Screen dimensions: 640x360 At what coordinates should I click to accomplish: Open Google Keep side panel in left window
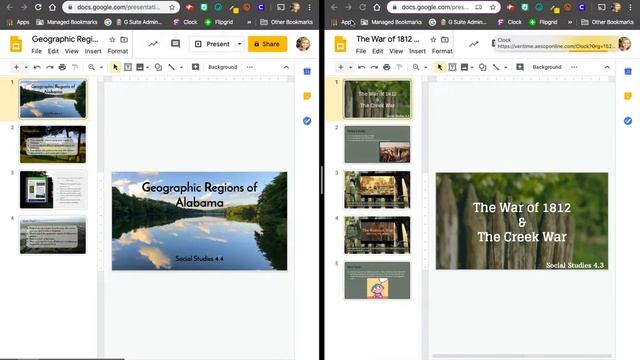pos(307,96)
